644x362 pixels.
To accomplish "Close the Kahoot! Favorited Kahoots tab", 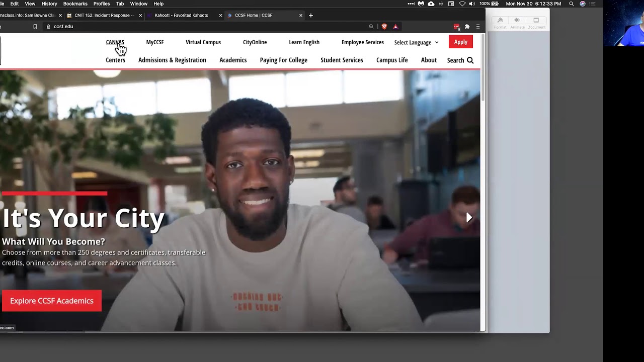I will (220, 15).
